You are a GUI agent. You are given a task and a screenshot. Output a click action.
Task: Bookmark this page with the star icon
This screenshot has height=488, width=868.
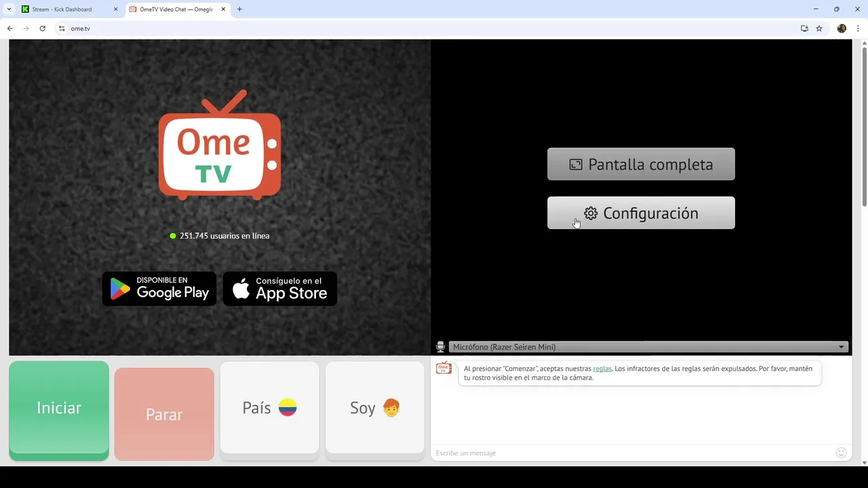(x=819, y=28)
